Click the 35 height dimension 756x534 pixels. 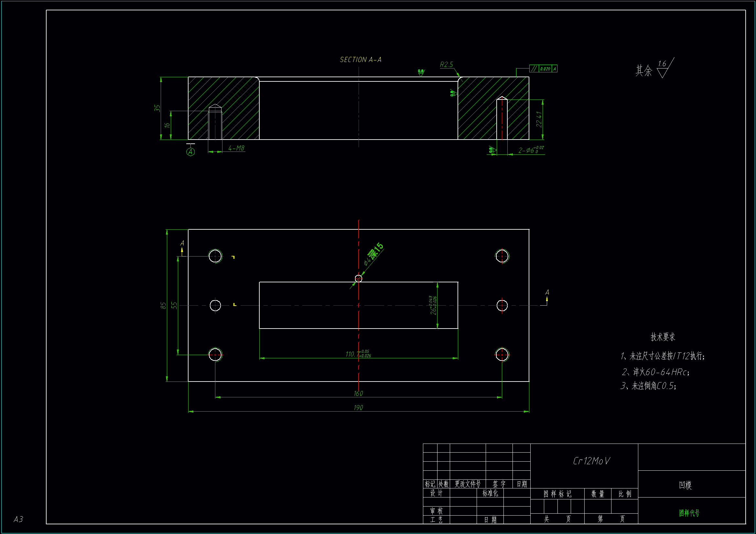point(157,108)
